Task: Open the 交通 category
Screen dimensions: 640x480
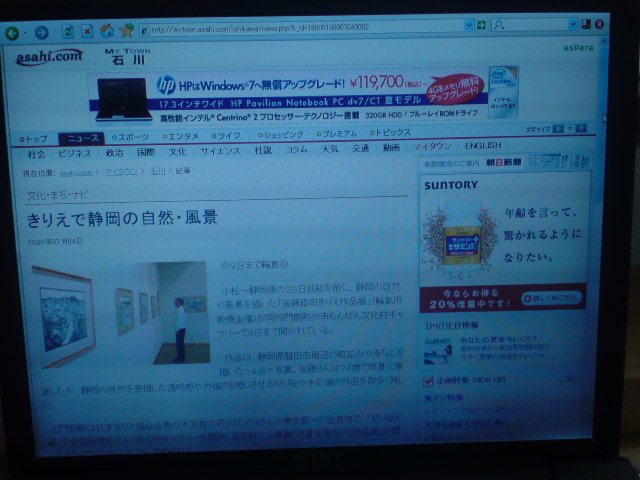Action: click(360, 148)
